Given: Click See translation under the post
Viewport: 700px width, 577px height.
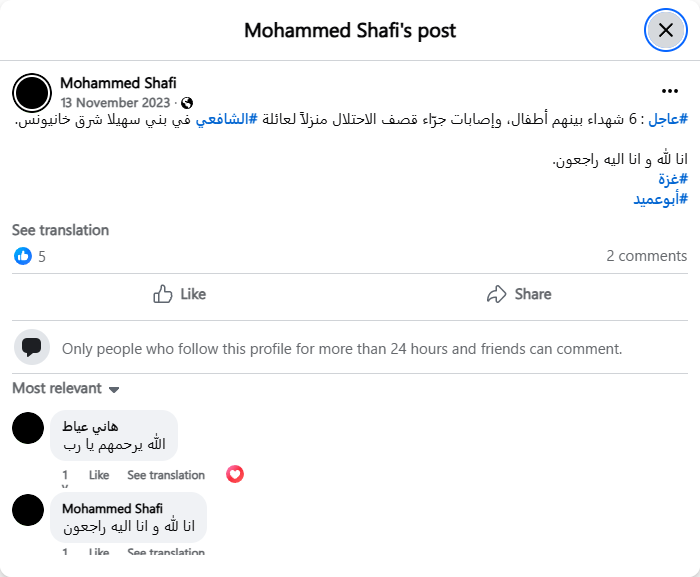Looking at the screenshot, I should 60,230.
